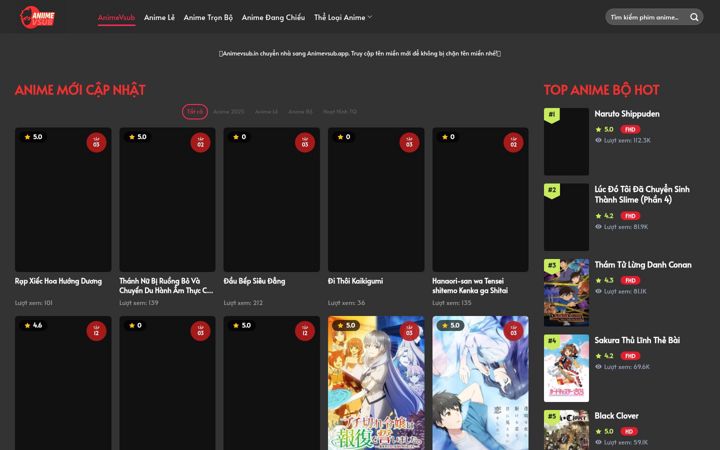Click the blue-sky boy poster in the second row
Image resolution: width=720 pixels, height=450 pixels.
480,383
